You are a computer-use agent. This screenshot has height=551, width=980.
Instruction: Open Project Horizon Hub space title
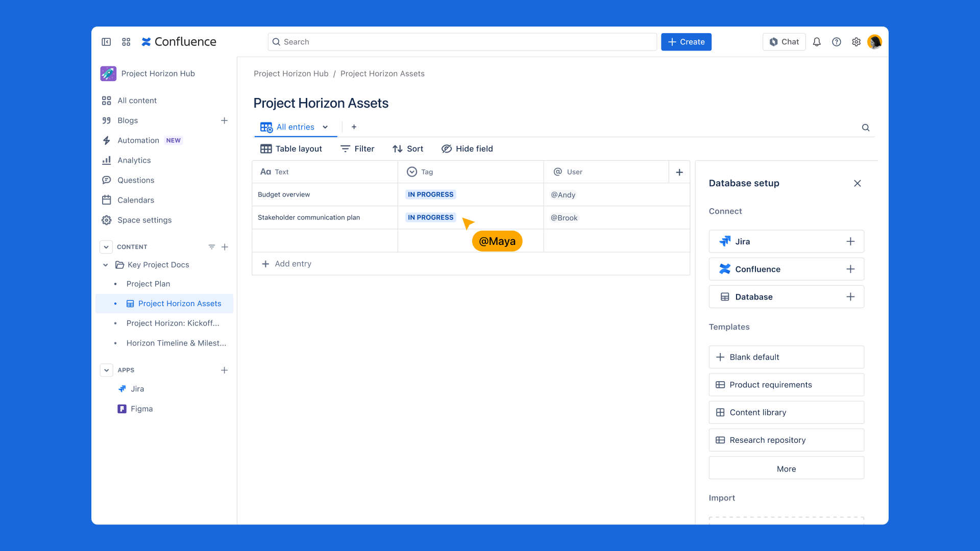[x=158, y=73]
